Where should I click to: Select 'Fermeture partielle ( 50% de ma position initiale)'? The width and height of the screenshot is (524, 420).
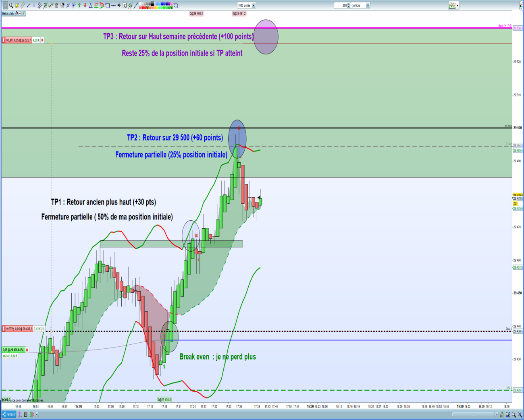pos(107,217)
